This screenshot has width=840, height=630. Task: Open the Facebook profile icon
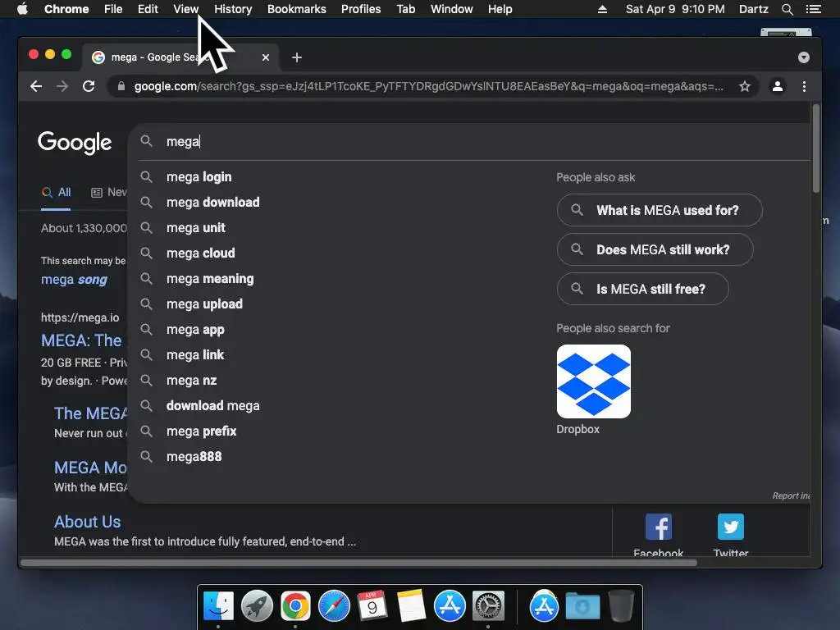click(659, 527)
